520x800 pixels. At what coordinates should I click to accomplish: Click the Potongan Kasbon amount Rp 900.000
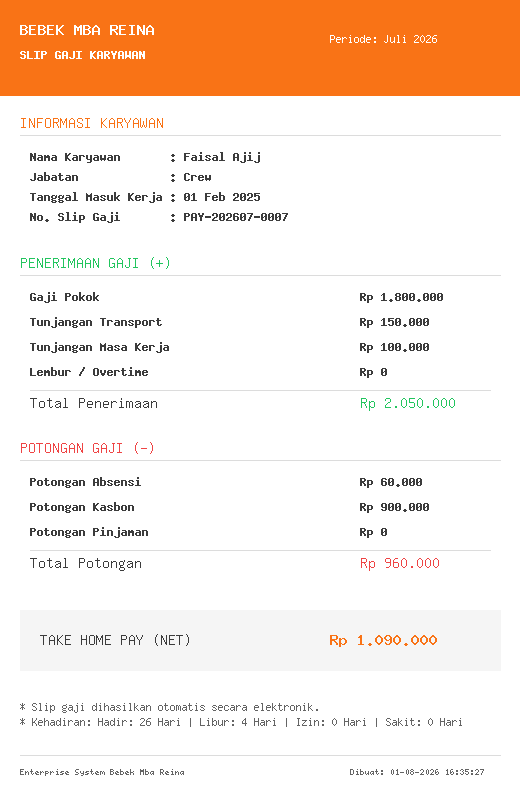click(x=394, y=507)
